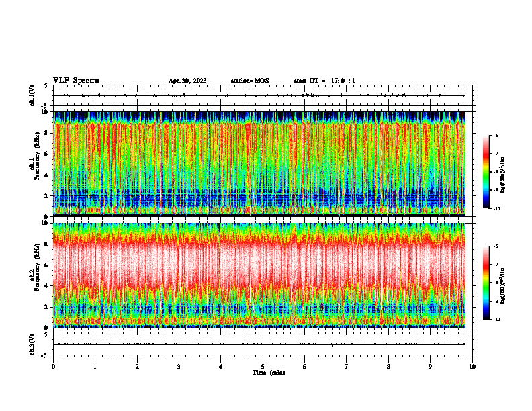
Task: Click the ch.2 spectrogram color bar
Action: click(486, 283)
